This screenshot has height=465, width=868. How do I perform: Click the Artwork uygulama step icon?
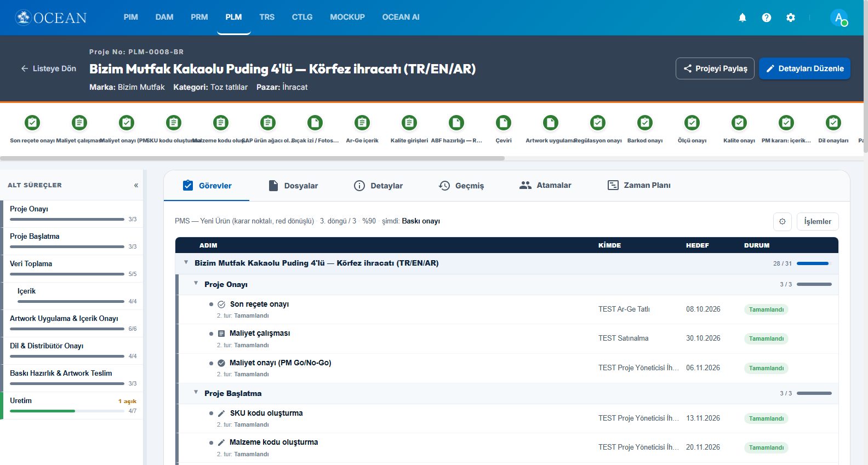(551, 123)
